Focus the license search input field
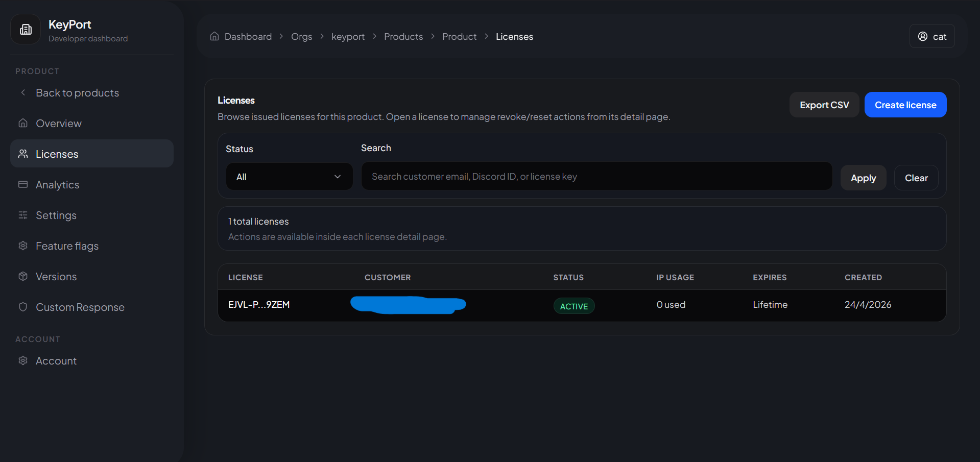The height and width of the screenshot is (462, 980). (596, 177)
